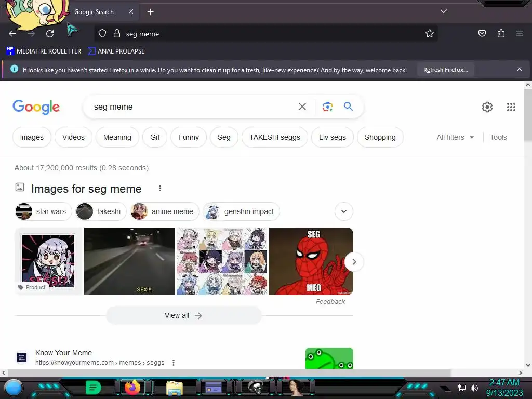
Task: Open the MEDIAFIRE ROULETTER bookmark
Action: [44, 51]
